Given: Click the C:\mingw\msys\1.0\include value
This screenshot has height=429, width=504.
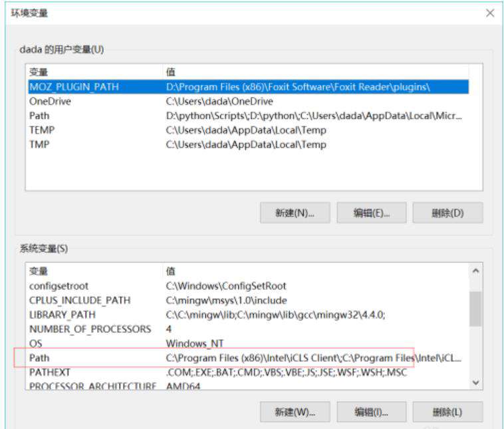Looking at the screenshot, I should pyautogui.click(x=226, y=301).
